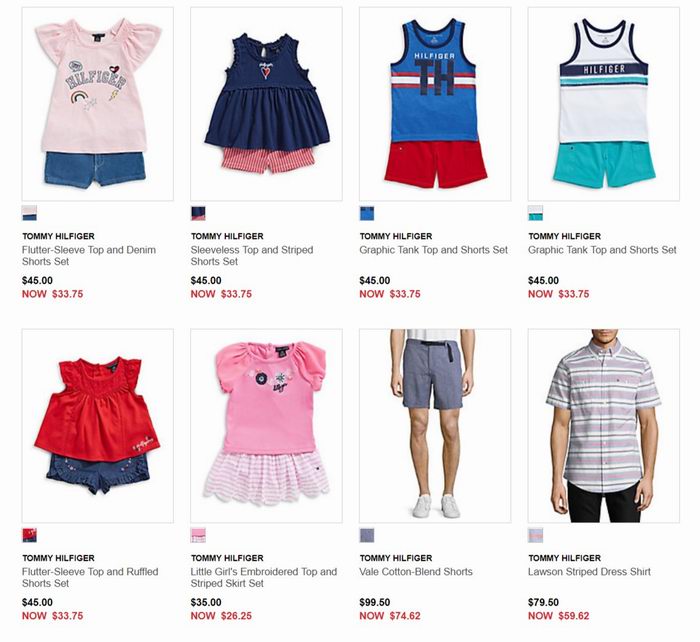
Task: Select the pink striped skirt set swatch
Action: pyautogui.click(x=198, y=535)
